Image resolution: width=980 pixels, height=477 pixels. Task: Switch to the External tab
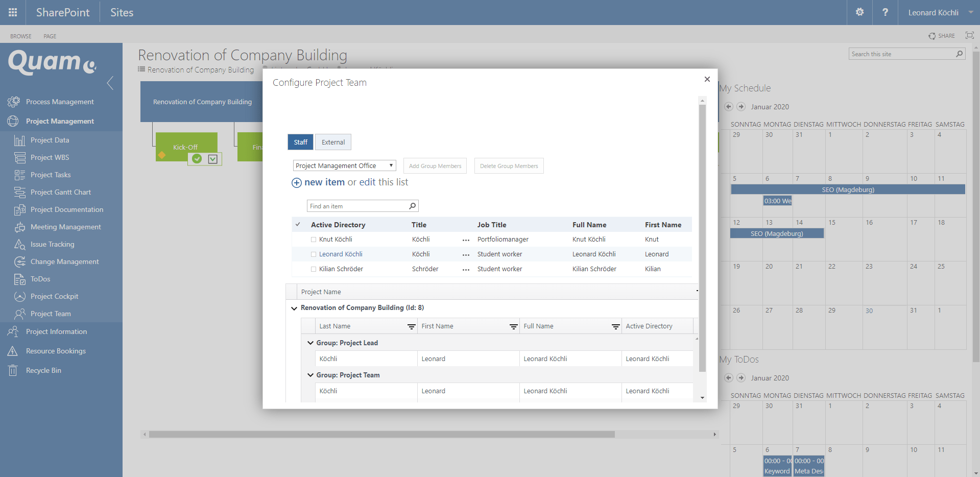[x=333, y=142]
